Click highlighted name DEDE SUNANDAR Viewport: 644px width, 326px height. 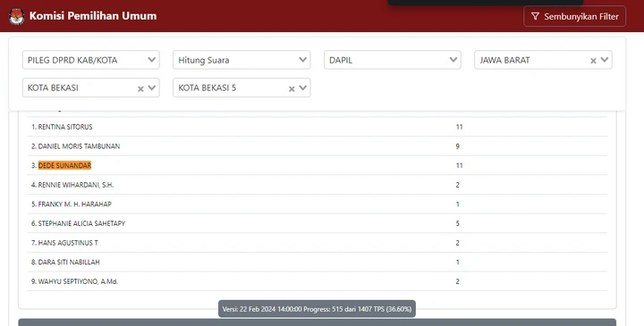64,165
